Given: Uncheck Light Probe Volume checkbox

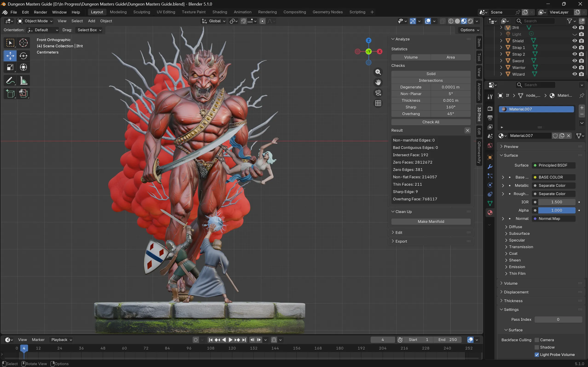Looking at the screenshot, I should pyautogui.click(x=537, y=355).
